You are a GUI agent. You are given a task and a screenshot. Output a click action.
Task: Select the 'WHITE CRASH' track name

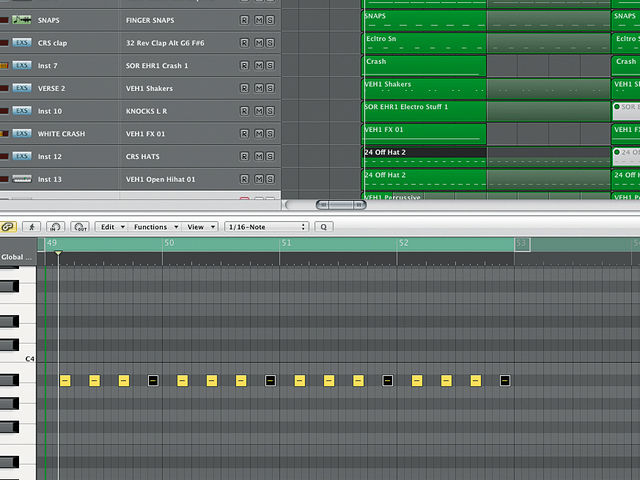click(62, 134)
